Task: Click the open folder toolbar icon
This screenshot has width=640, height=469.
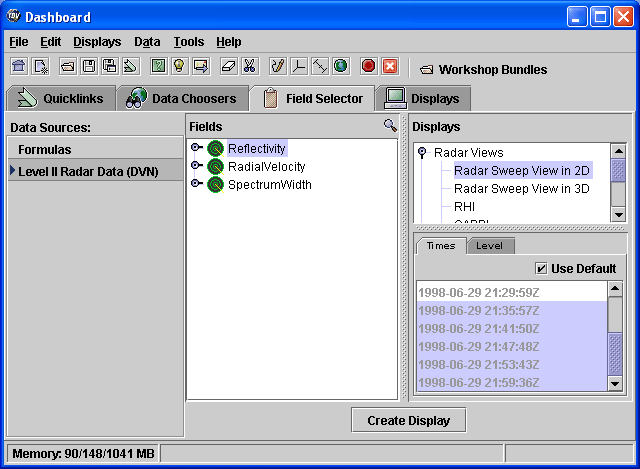Action: [67, 66]
